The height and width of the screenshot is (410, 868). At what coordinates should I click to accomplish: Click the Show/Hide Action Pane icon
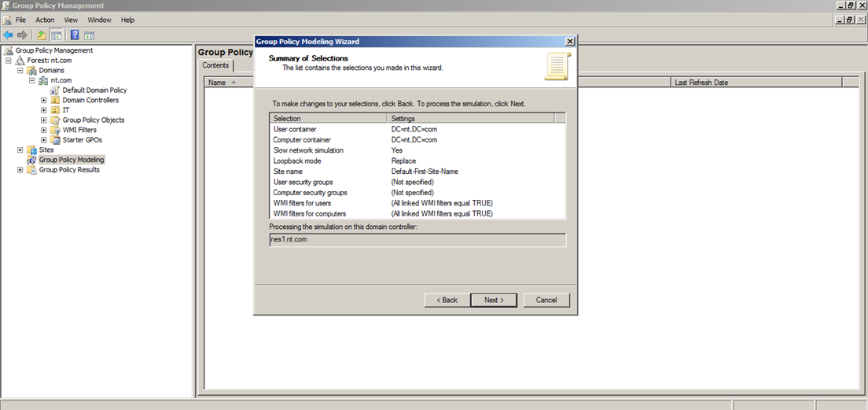(x=89, y=35)
